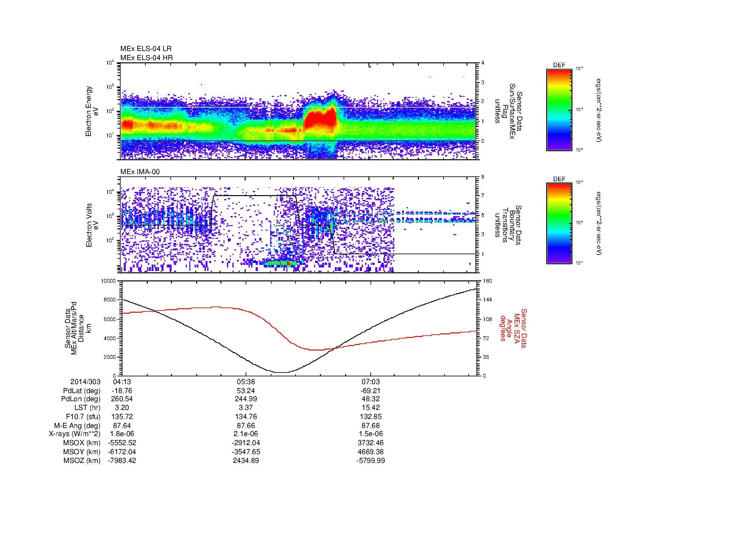The image size is (756, 534).
Task: Click the 'Sun/Surface/MEx Flag unitless' axis label
Action: pyautogui.click(x=508, y=111)
